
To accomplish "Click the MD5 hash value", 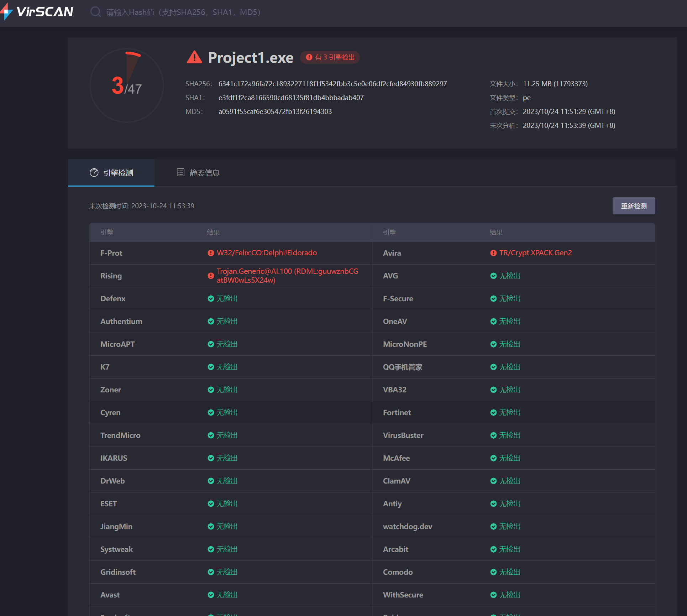I will 275,111.
